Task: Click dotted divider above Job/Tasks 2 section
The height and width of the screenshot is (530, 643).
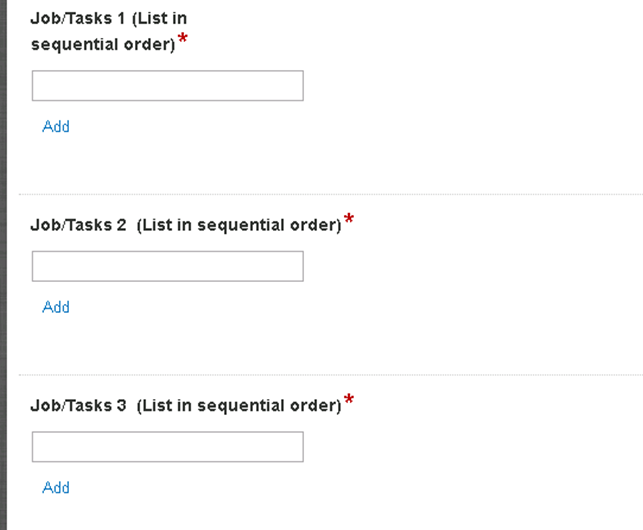Action: (331, 194)
